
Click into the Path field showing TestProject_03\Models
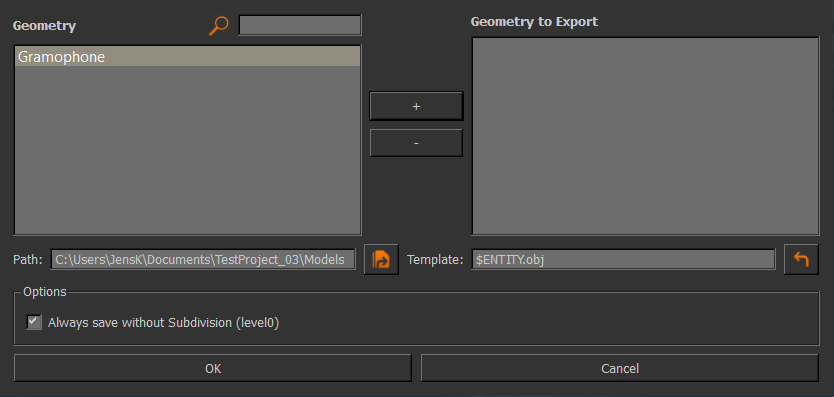point(203,259)
